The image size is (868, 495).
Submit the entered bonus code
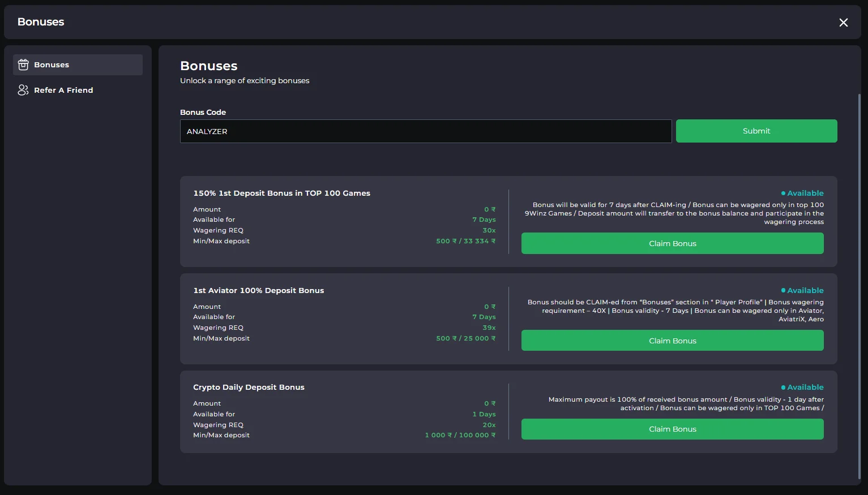[756, 131]
